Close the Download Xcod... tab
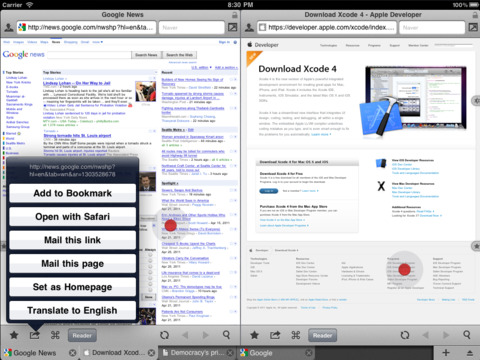 tap(151, 353)
